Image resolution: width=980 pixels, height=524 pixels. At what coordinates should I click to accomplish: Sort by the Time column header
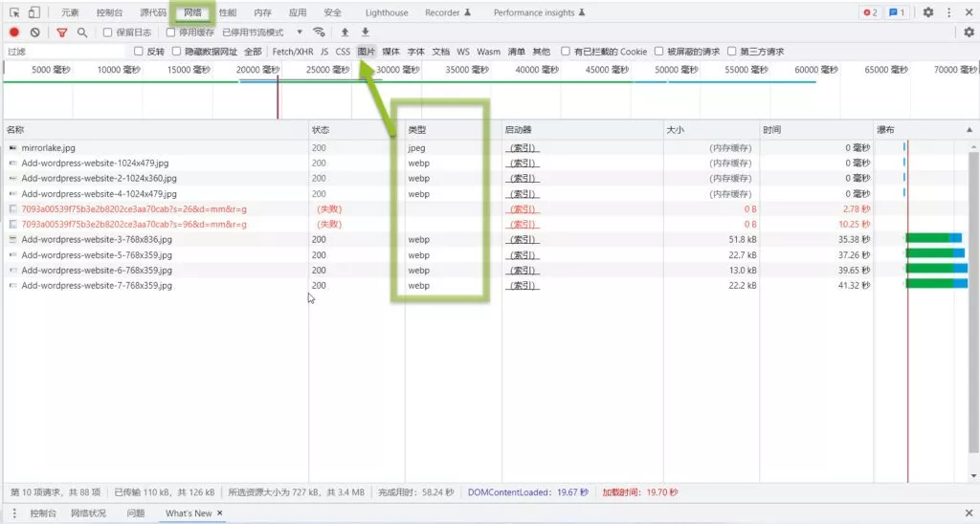[816, 130]
